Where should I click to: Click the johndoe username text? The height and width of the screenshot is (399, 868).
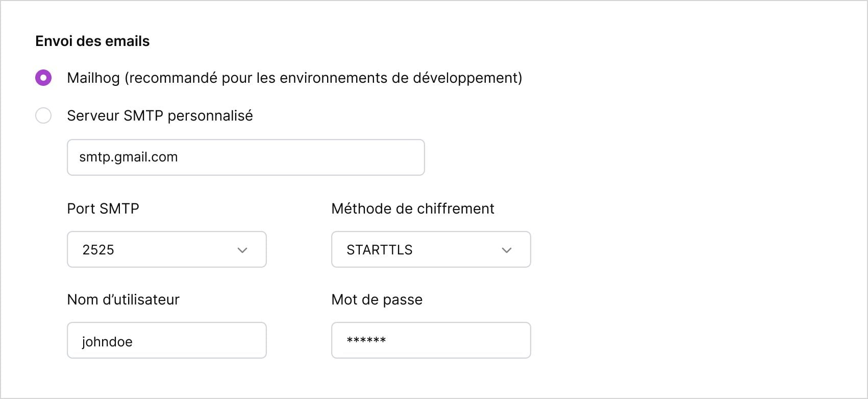(x=107, y=342)
